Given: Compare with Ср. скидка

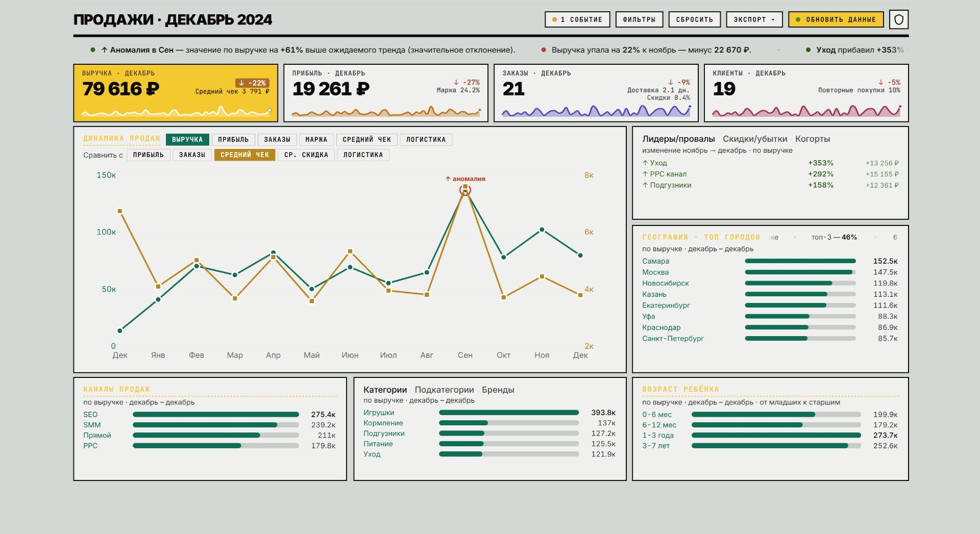Looking at the screenshot, I should click(306, 155).
